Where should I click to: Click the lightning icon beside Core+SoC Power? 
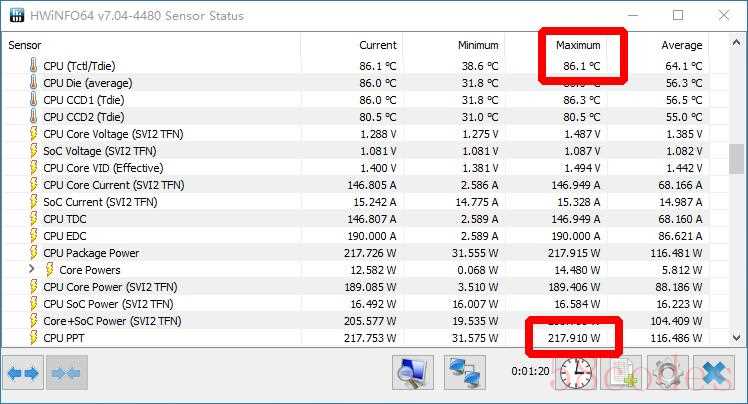coord(33,321)
